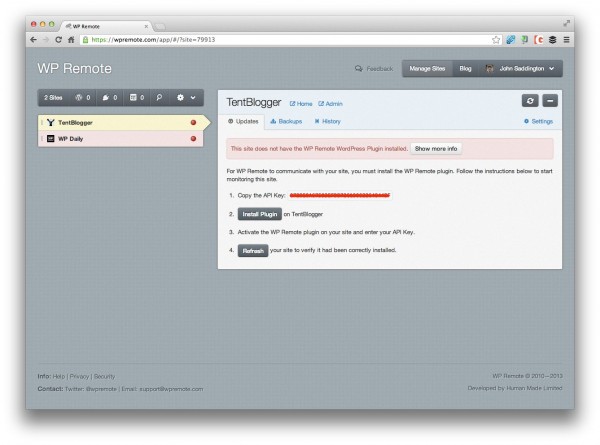Screen dimensions: 600x445
Task: Click the stacked layers extension icon
Action: point(553,39)
